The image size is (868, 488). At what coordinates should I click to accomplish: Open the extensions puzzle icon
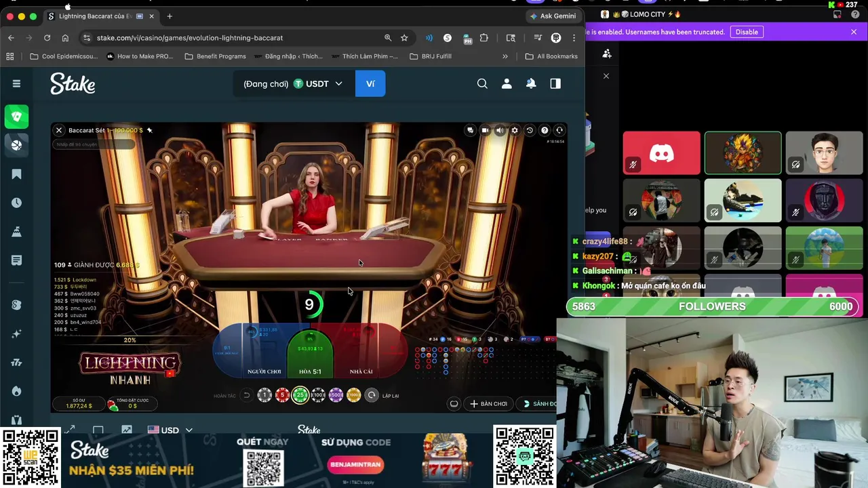[484, 38]
